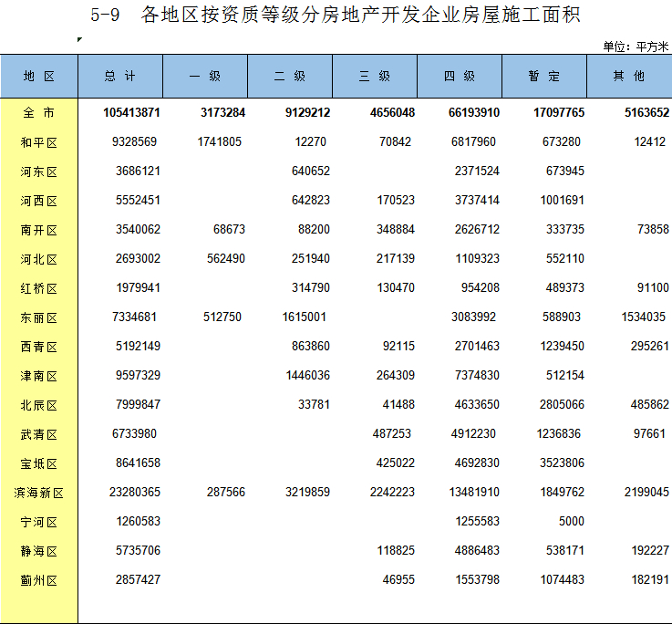Select the 滨海新区 row label
This screenshot has width=672, height=624.
(x=39, y=493)
